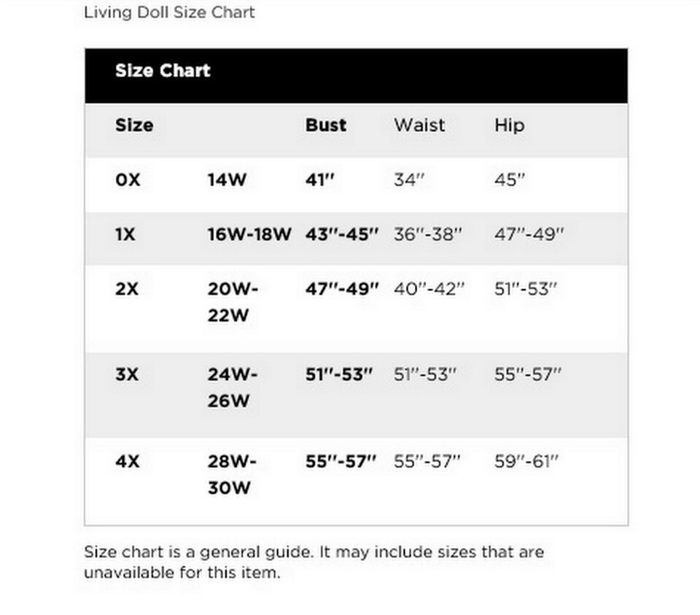Select the 1X size cell
This screenshot has width=700, height=615.
(125, 234)
